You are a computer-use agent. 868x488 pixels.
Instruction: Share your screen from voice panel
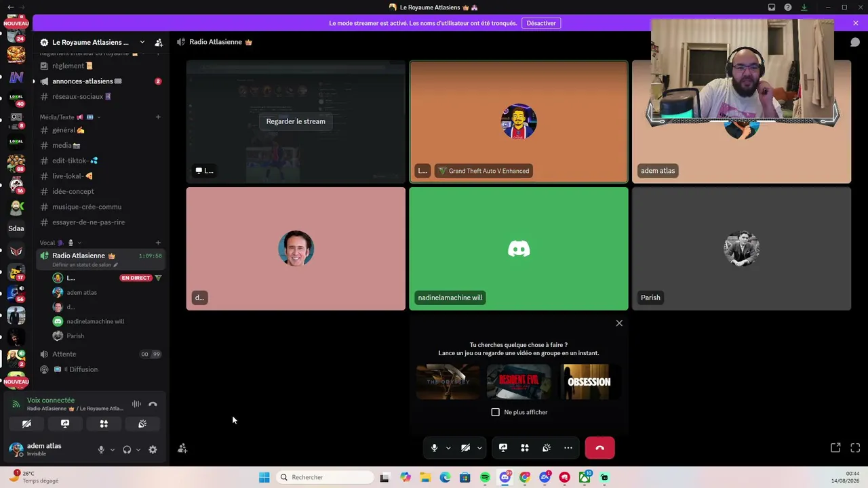pos(65,424)
